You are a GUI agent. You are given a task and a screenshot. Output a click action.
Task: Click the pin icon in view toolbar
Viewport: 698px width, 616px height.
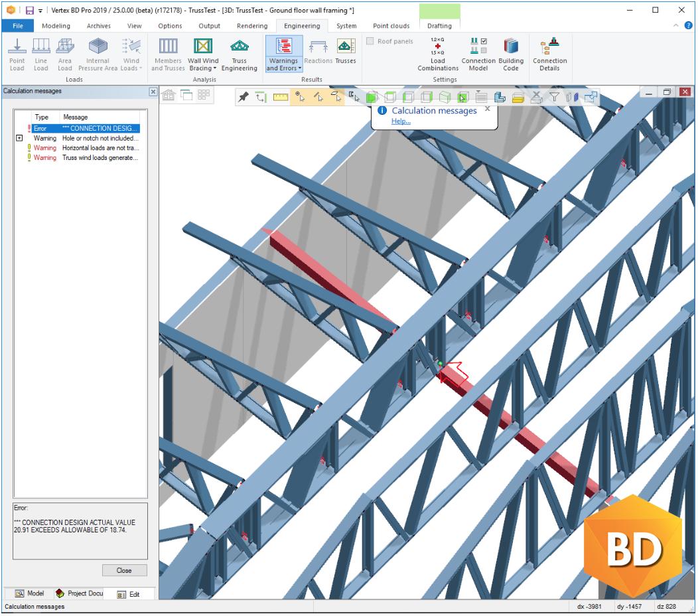243,97
